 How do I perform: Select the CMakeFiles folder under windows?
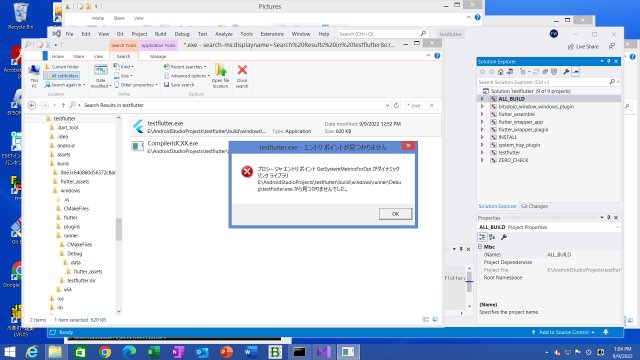[x=76, y=209]
